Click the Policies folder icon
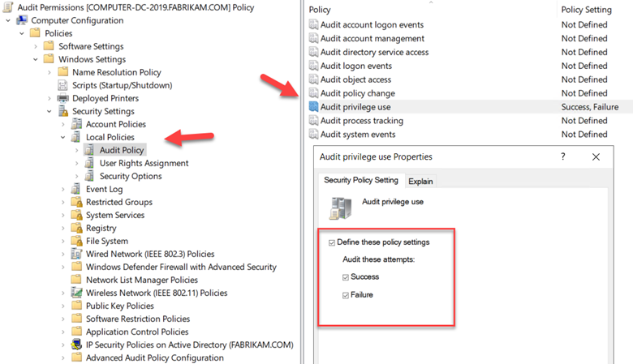 (x=35, y=32)
